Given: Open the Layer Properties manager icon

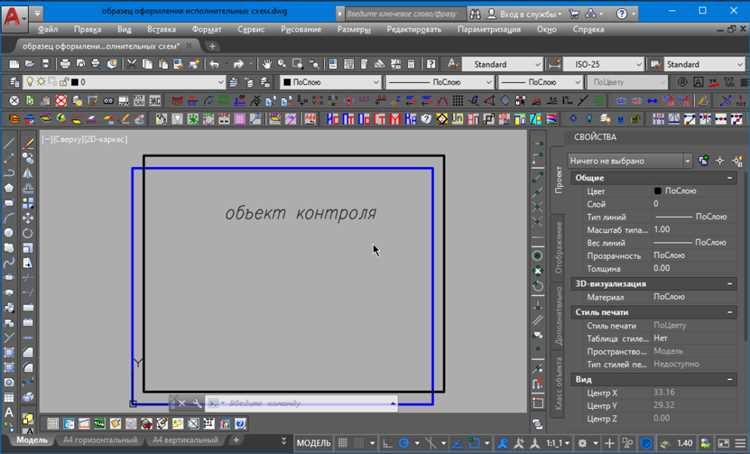Looking at the screenshot, I should (x=14, y=82).
